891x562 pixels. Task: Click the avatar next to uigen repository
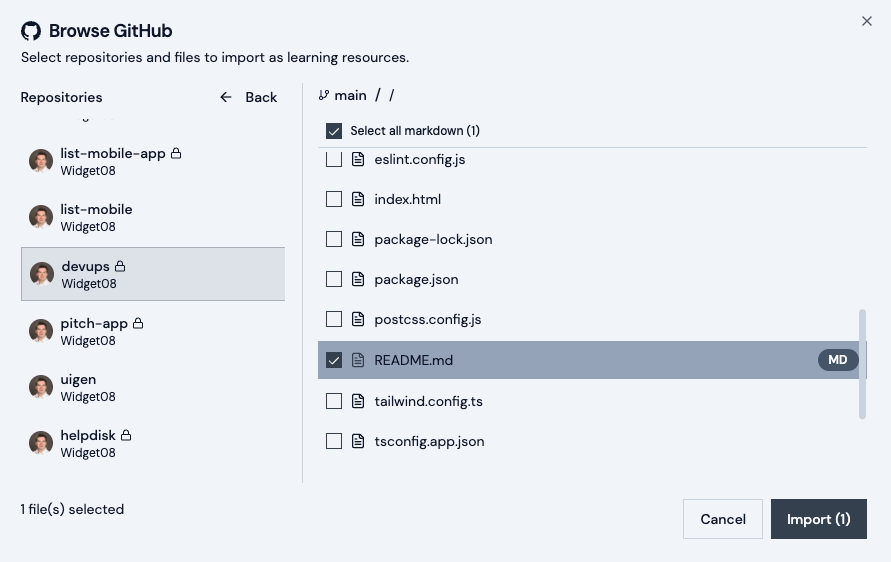41,387
